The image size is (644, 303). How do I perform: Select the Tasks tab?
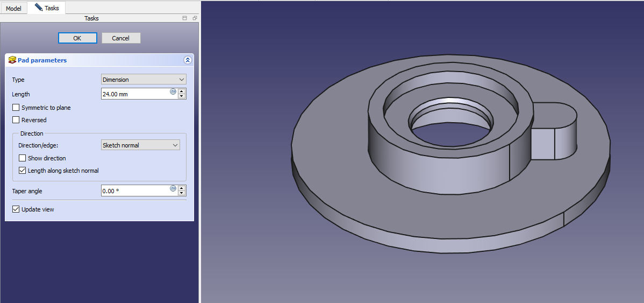point(47,8)
